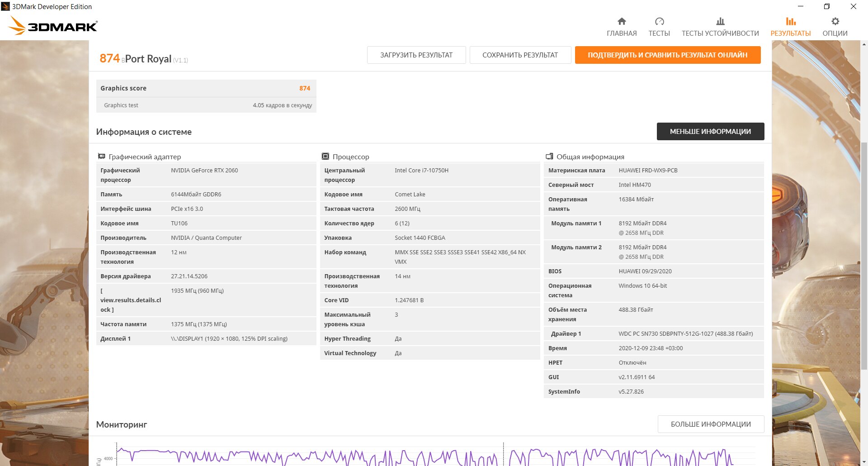868x466 pixels.
Task: Open ТЕСТЫ УСТОЙЧИВОСТИ bar chart icon
Action: pos(720,21)
